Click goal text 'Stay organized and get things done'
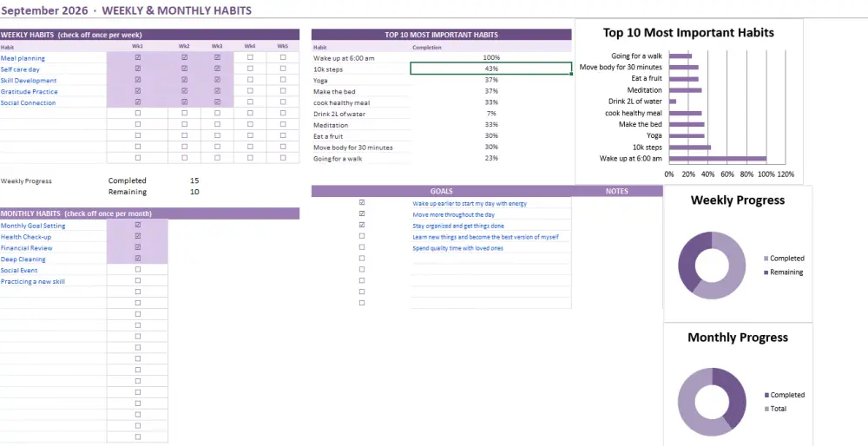The width and height of the screenshot is (868, 446). tap(458, 226)
